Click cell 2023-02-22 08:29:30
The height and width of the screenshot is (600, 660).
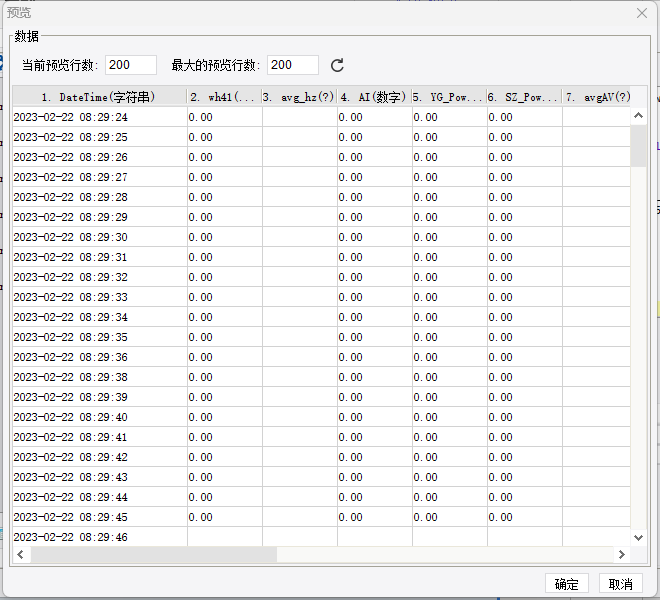100,237
